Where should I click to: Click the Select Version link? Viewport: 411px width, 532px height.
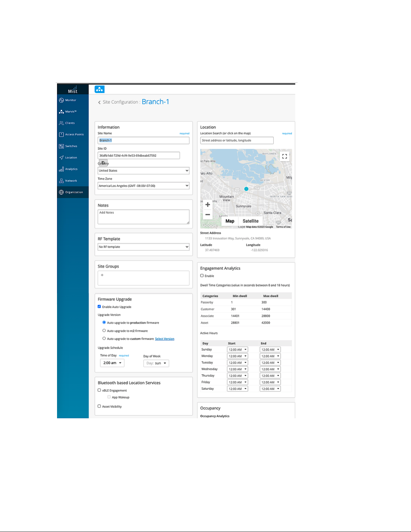click(165, 339)
